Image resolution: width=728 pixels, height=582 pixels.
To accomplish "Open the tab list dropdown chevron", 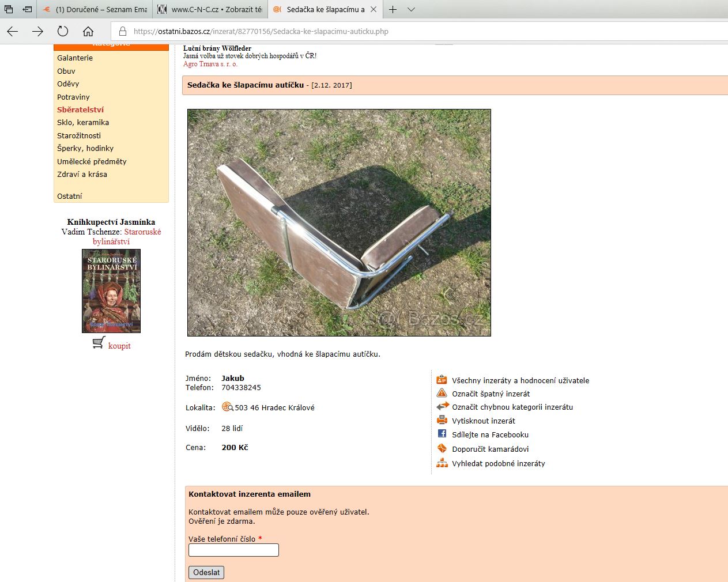I will click(411, 10).
